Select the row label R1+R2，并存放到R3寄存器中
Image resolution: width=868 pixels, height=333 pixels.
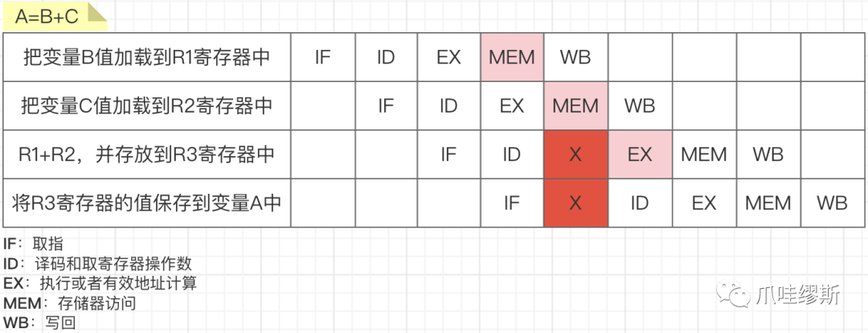click(147, 154)
